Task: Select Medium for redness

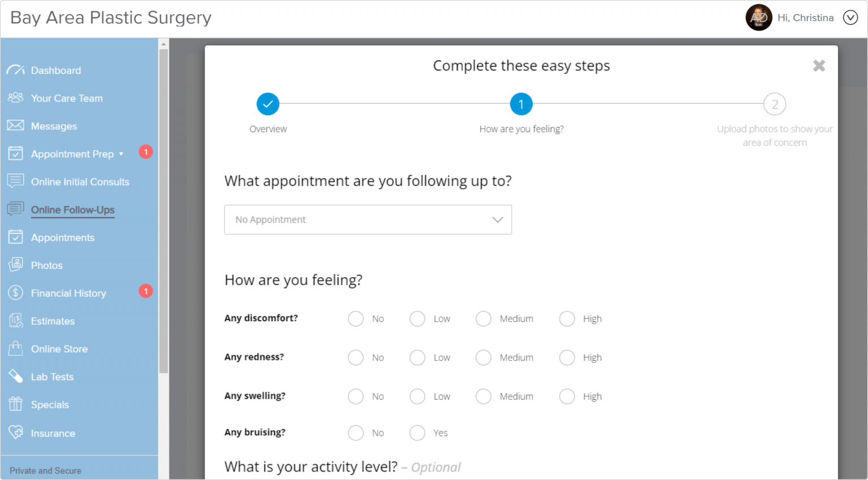Action: [x=484, y=358]
